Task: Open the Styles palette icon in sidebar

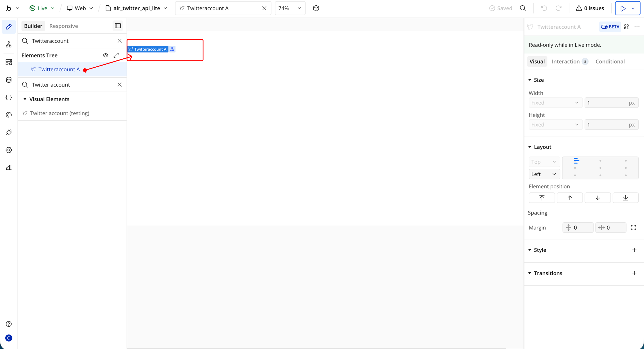Action: point(9,115)
